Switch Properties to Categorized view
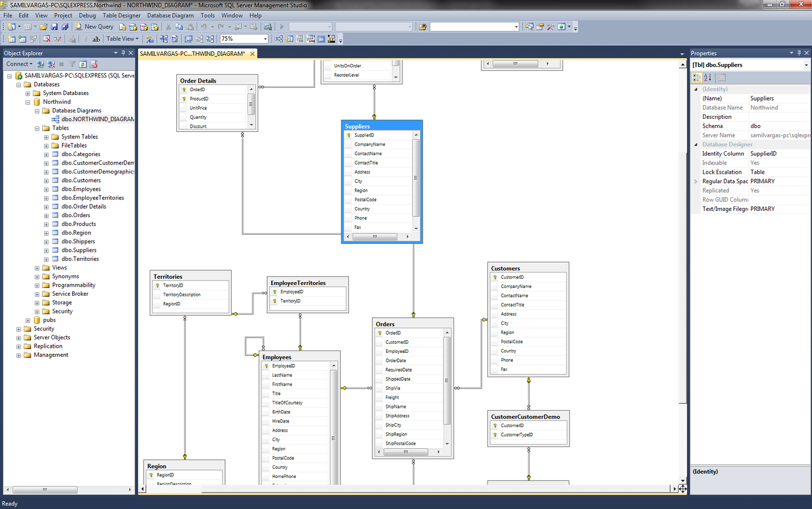 697,77
